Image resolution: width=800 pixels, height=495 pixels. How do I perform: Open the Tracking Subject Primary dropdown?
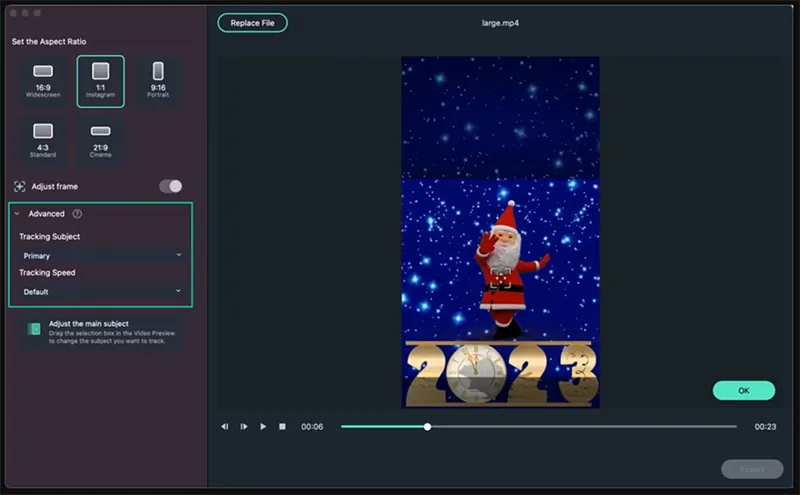tap(101, 255)
